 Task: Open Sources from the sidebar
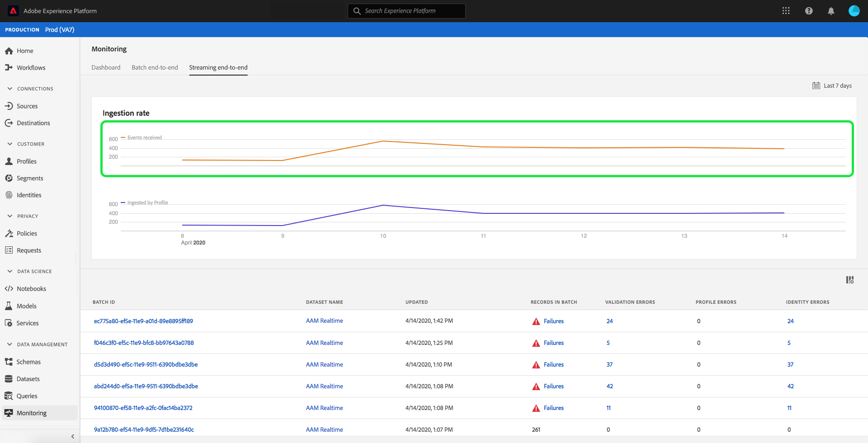(x=27, y=106)
